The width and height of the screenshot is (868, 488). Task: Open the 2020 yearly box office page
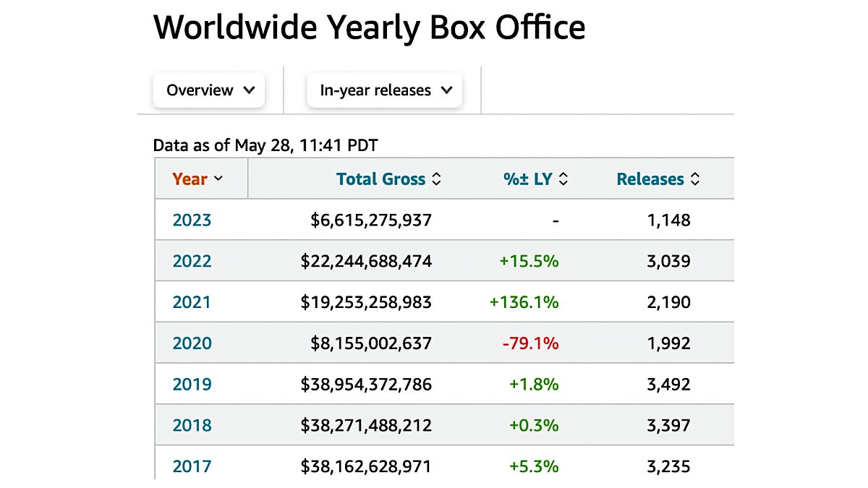point(192,343)
